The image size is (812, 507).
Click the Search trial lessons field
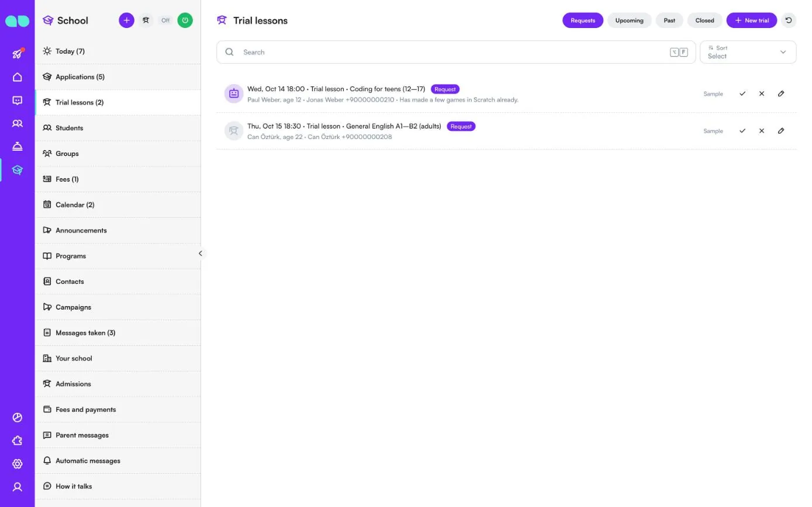click(456, 52)
